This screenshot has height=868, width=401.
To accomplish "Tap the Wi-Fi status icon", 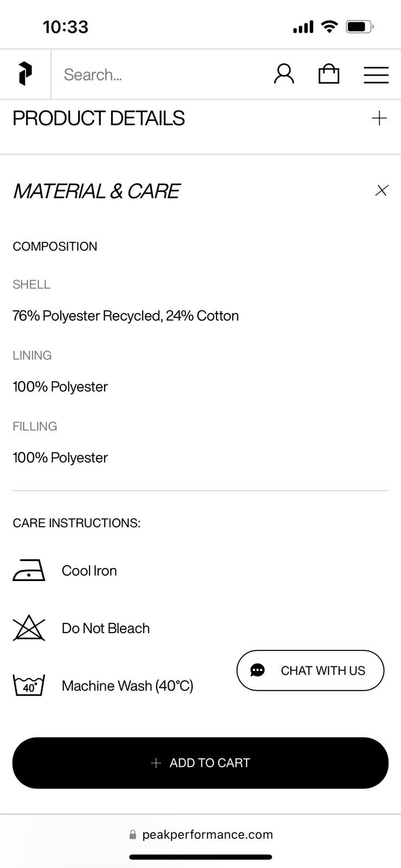I will pos(329,27).
